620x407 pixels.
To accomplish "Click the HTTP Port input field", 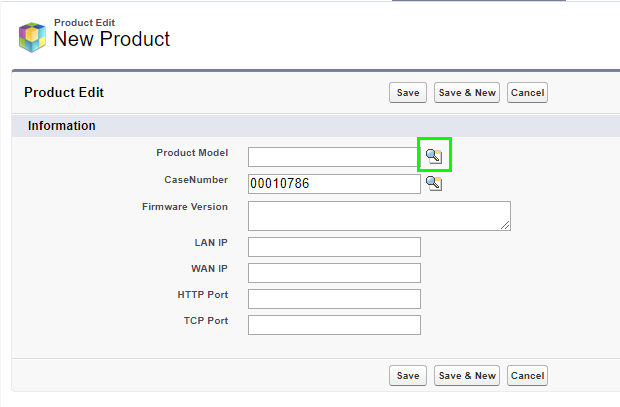I will tap(333, 299).
